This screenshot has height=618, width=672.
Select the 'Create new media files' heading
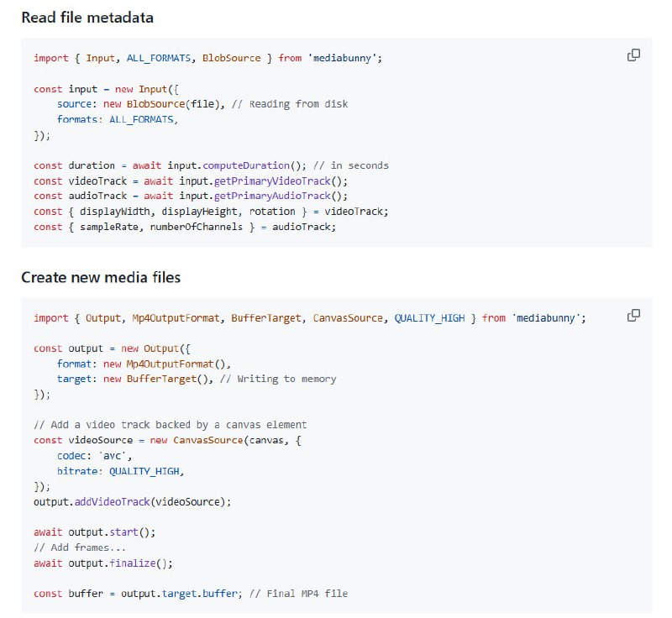tap(101, 278)
